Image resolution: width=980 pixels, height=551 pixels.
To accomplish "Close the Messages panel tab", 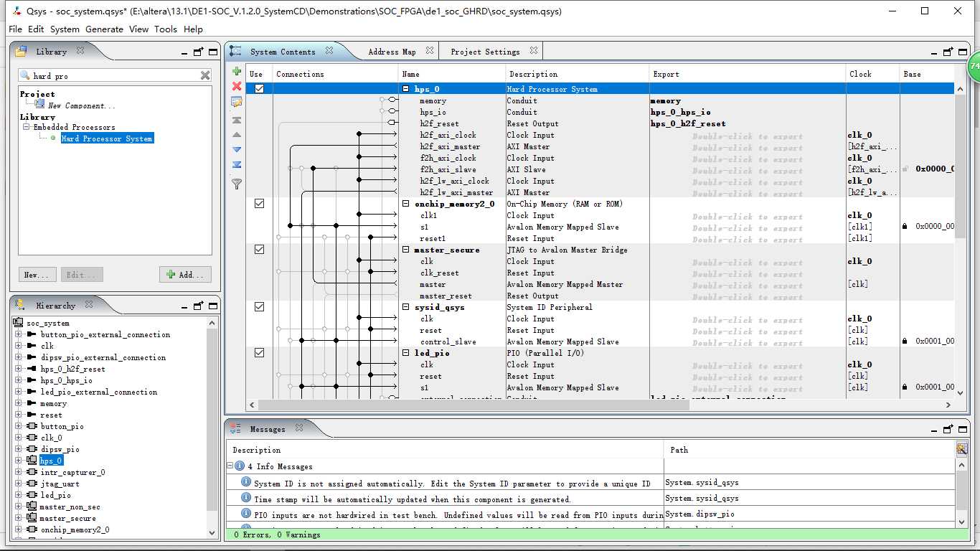I will click(299, 428).
